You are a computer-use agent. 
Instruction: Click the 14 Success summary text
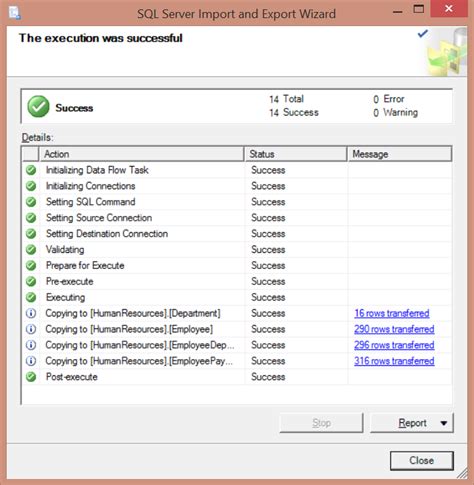point(294,113)
